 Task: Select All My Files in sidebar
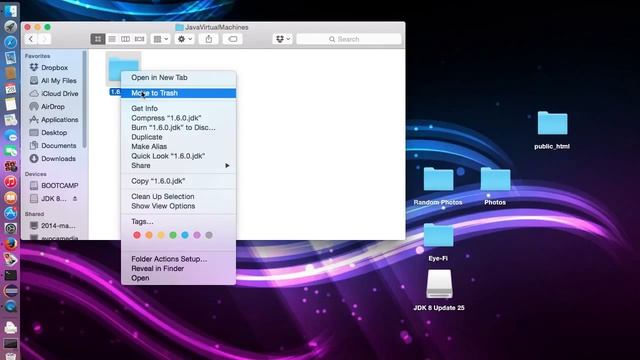point(54,80)
